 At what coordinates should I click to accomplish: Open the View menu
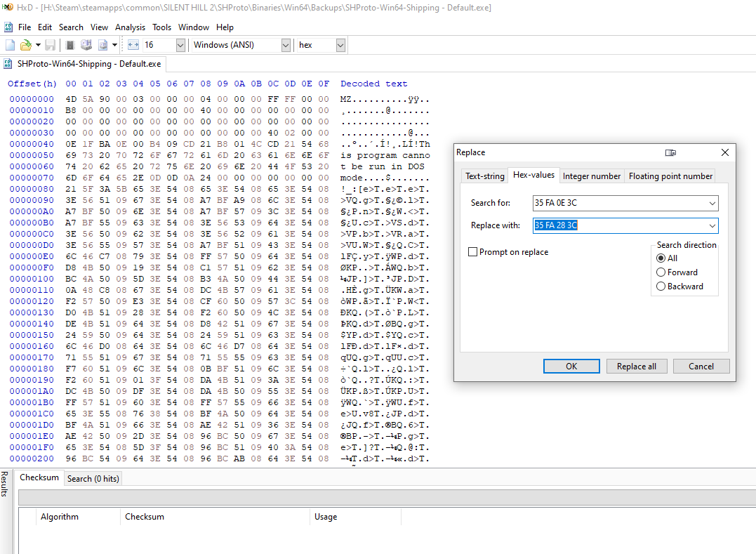click(99, 27)
